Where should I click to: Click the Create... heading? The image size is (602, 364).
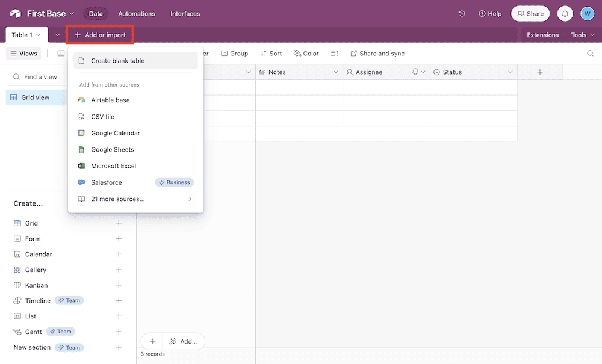28,204
